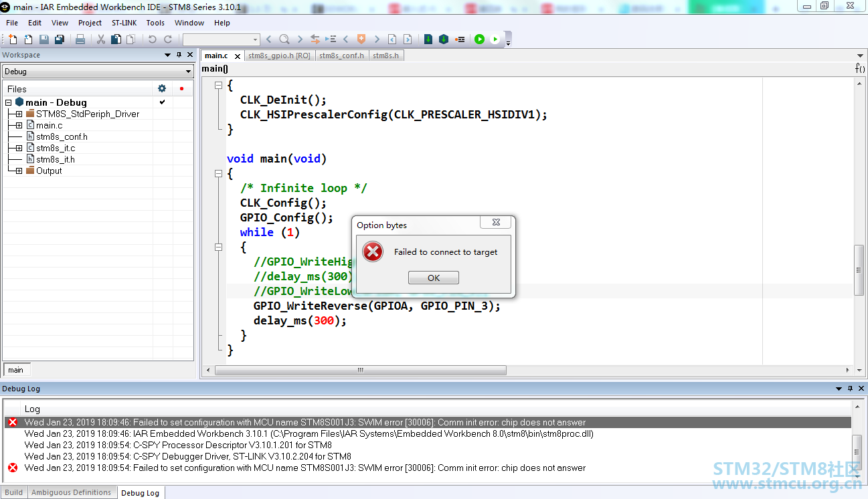Open the Project menu
The width and height of the screenshot is (868, 499).
click(90, 23)
